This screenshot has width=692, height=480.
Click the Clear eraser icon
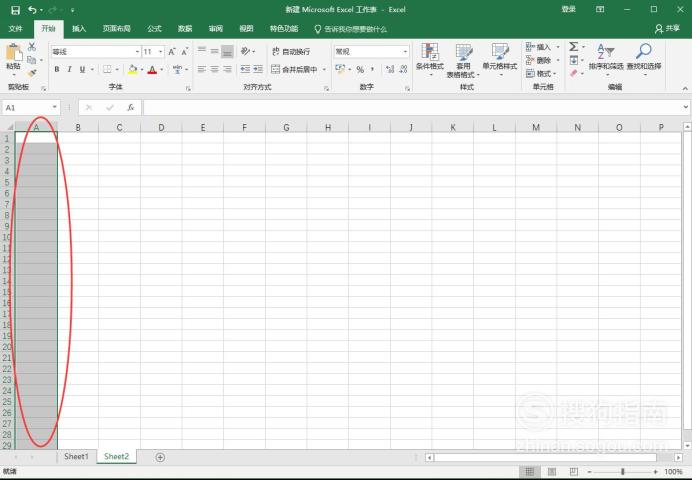573,73
